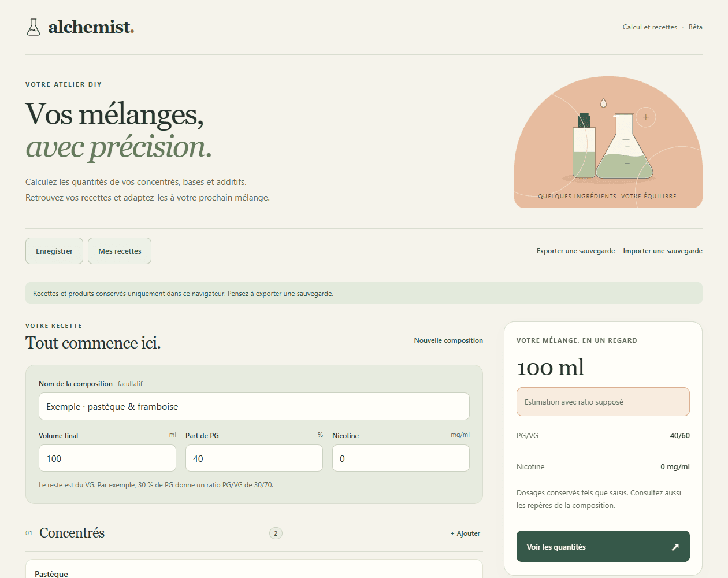Click the Calcul et recettes header text
The width and height of the screenshot is (728, 578).
point(650,27)
